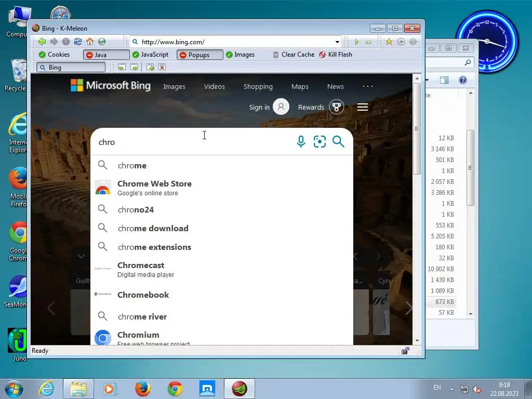Image resolution: width=532 pixels, height=399 pixels.
Task: Click Kill Flash button
Action: [x=336, y=55]
